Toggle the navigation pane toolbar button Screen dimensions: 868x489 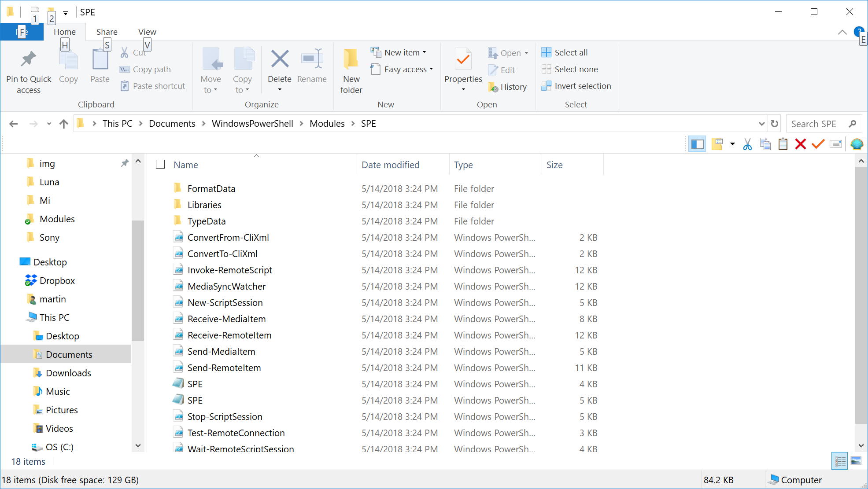(x=697, y=144)
